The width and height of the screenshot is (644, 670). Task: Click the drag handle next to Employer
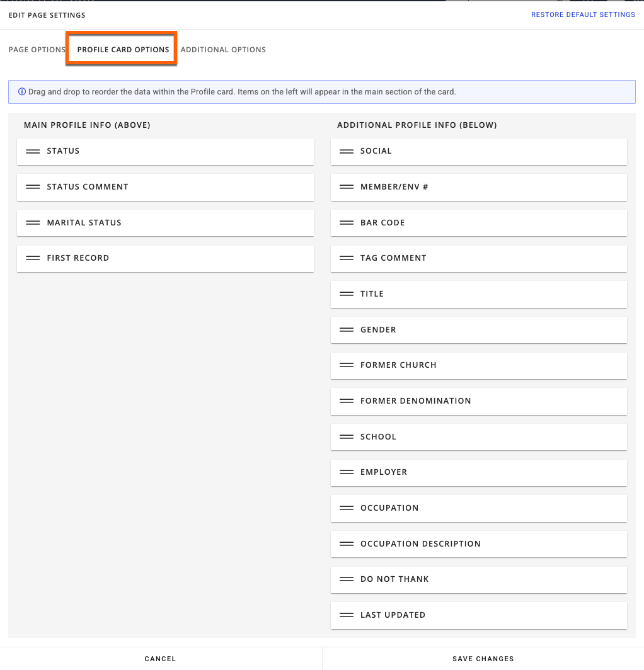(347, 472)
